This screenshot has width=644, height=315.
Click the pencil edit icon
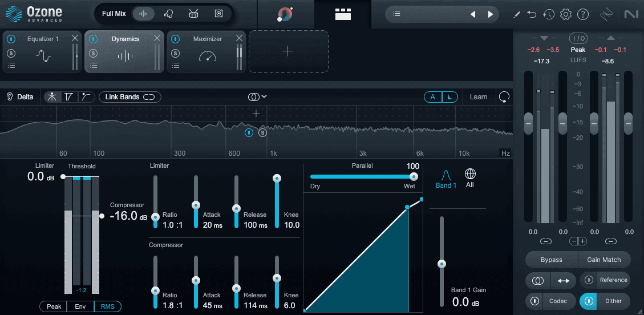click(x=517, y=14)
